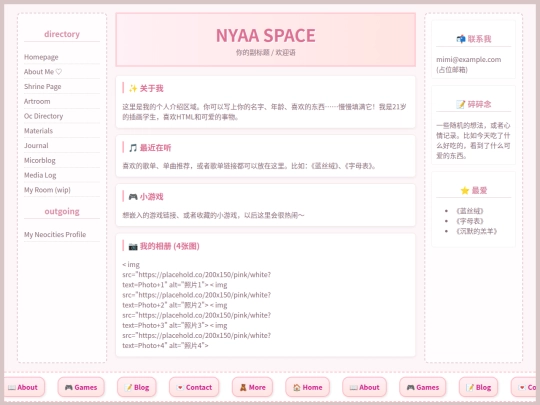Viewport: 540px width, 405px height.
Task: Click the Home button in bottom bar
Action: point(308,387)
